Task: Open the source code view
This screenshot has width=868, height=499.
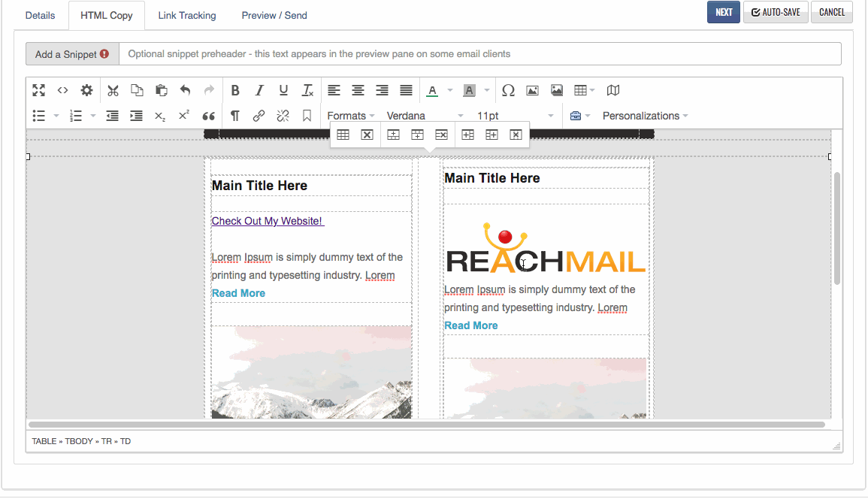Action: [x=63, y=90]
